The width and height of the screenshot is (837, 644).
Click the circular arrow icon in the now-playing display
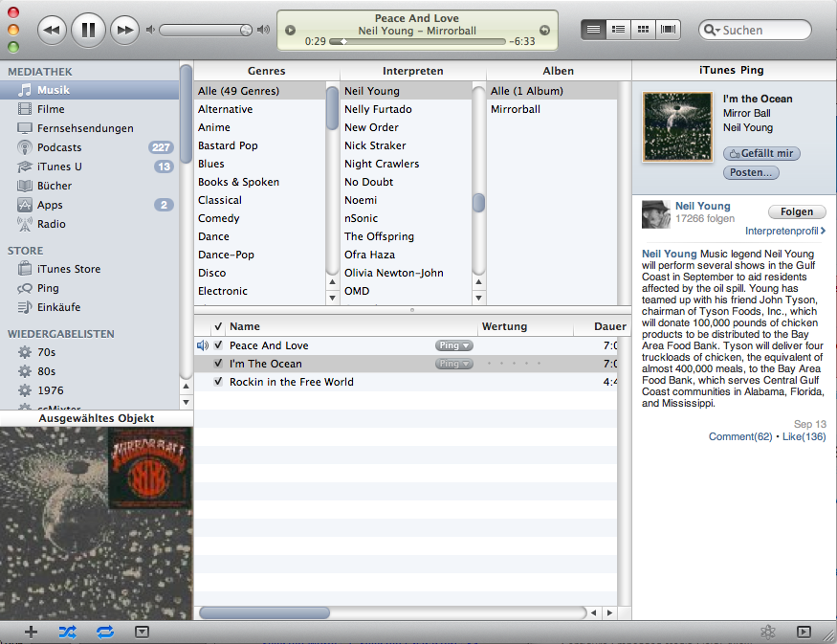tap(544, 31)
